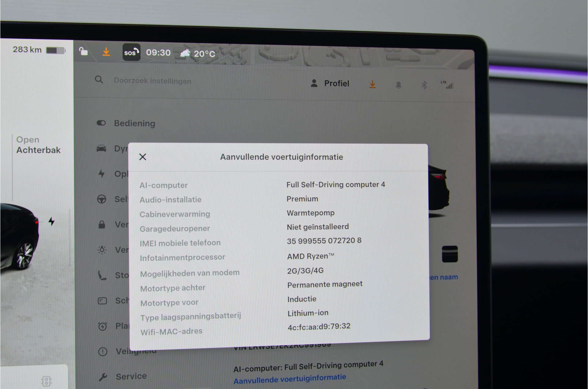Tap the lightning bolt charging sidebar icon
This screenshot has height=389, width=588.
point(101,174)
